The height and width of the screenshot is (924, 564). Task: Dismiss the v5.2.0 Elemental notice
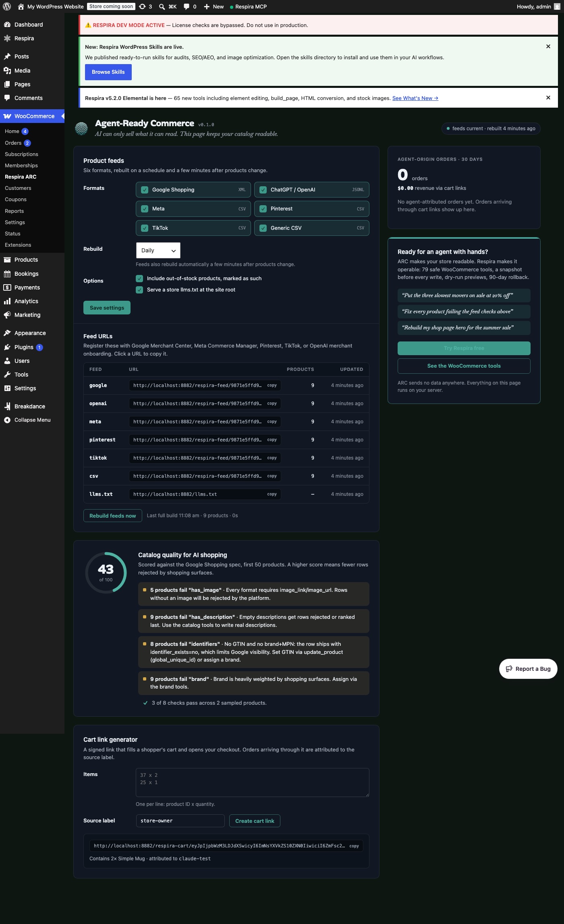tap(548, 98)
